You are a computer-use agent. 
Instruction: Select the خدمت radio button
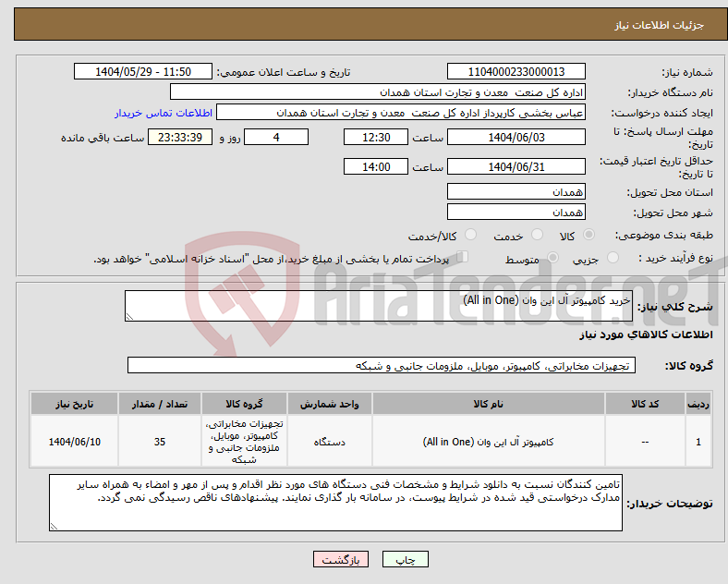coord(537,235)
